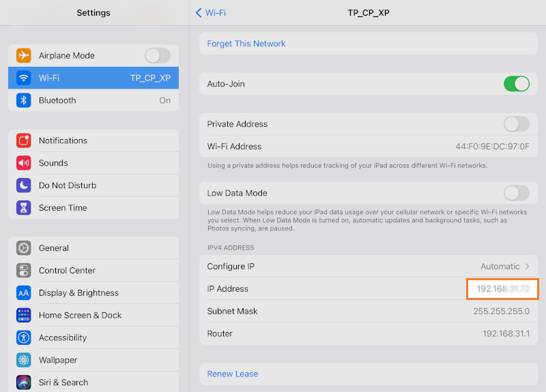546x392 pixels.
Task: Tap the Do Not Disturb moon icon
Action: [x=24, y=185]
